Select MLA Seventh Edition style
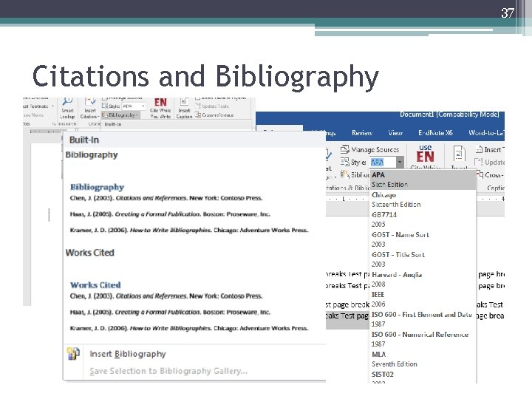The width and height of the screenshot is (532, 399). [423, 359]
